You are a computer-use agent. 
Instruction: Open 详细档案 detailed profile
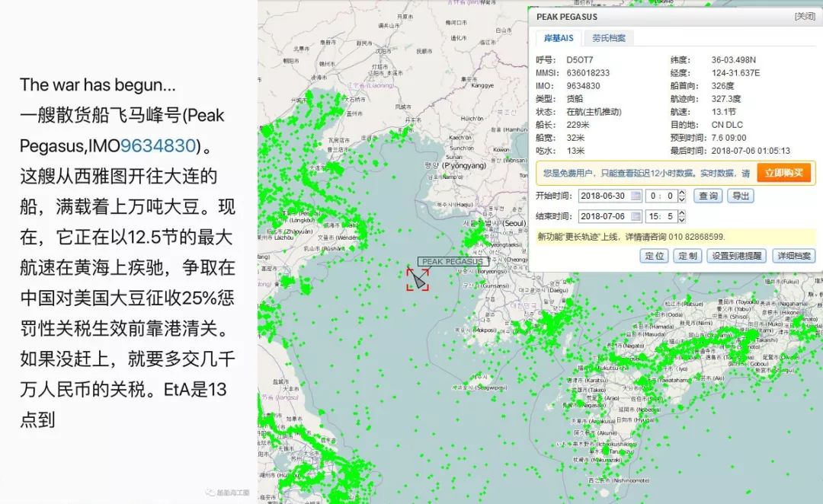(793, 256)
